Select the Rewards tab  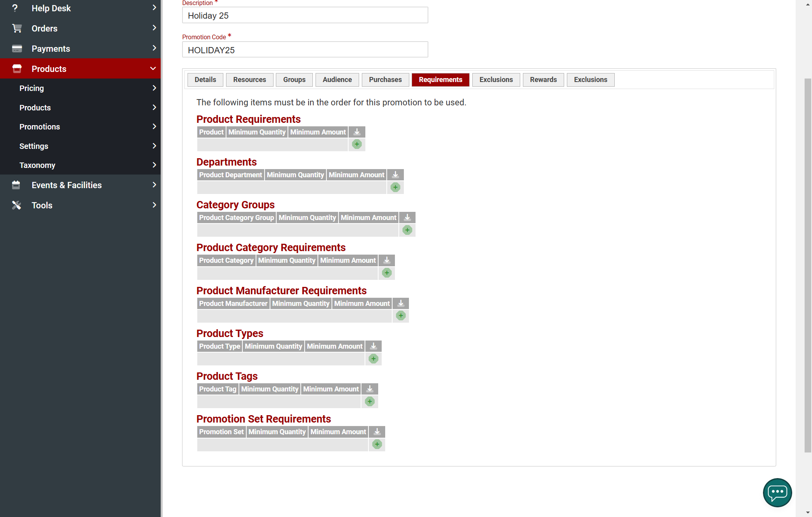(544, 80)
